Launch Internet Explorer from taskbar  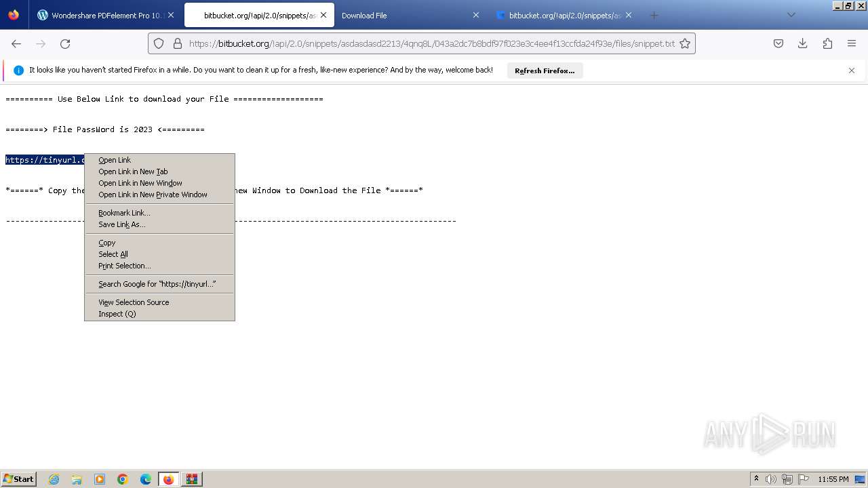click(x=54, y=479)
